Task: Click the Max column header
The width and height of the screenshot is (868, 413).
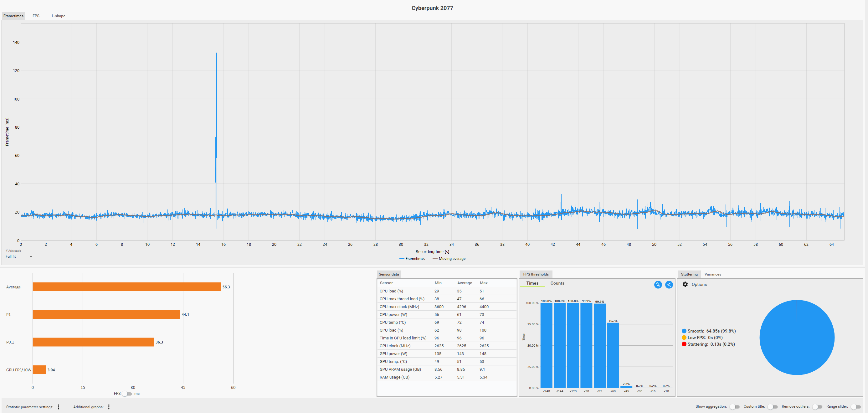Action: 484,283
